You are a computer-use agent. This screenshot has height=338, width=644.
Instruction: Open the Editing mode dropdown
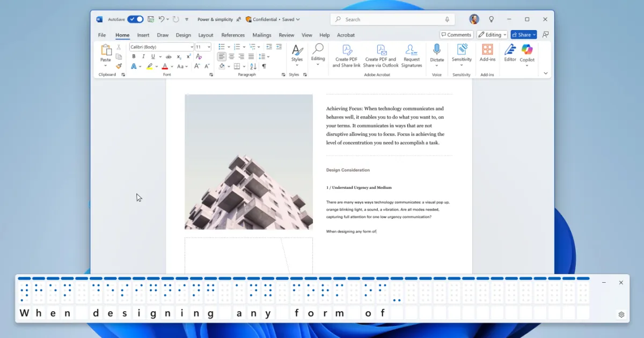(492, 34)
